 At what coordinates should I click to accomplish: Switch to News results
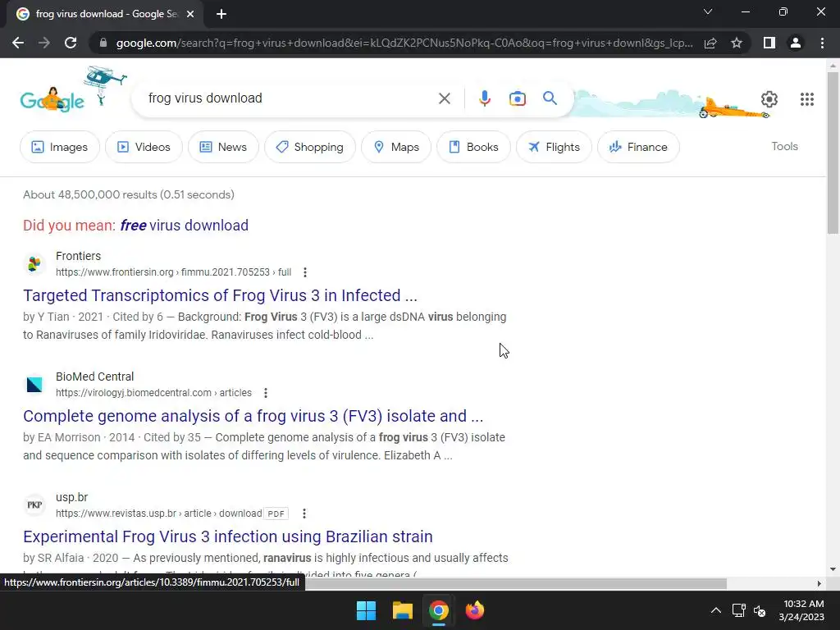[223, 147]
